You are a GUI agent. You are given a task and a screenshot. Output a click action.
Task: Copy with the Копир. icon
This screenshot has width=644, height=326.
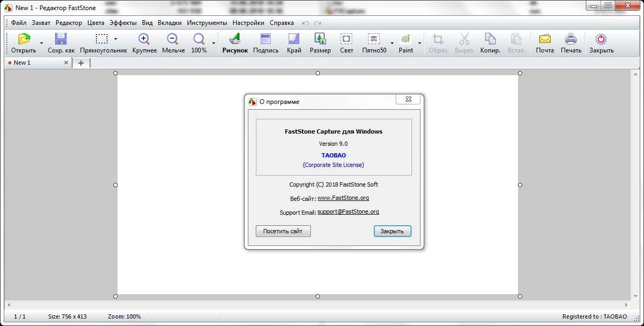490,39
